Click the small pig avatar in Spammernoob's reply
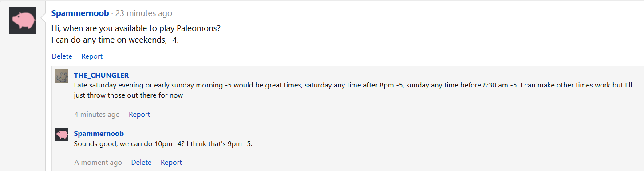Image resolution: width=644 pixels, height=171 pixels. click(62, 135)
